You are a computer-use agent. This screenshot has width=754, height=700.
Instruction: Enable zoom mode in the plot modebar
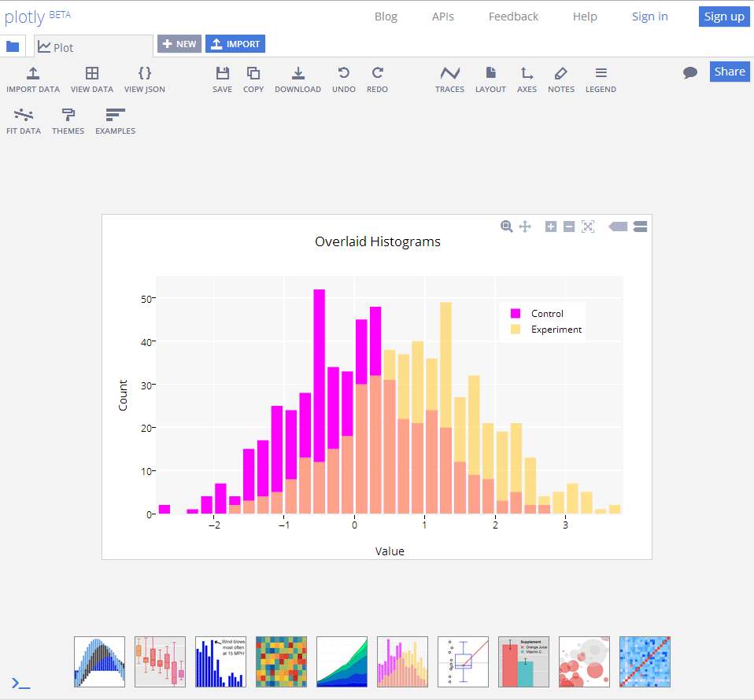[506, 227]
